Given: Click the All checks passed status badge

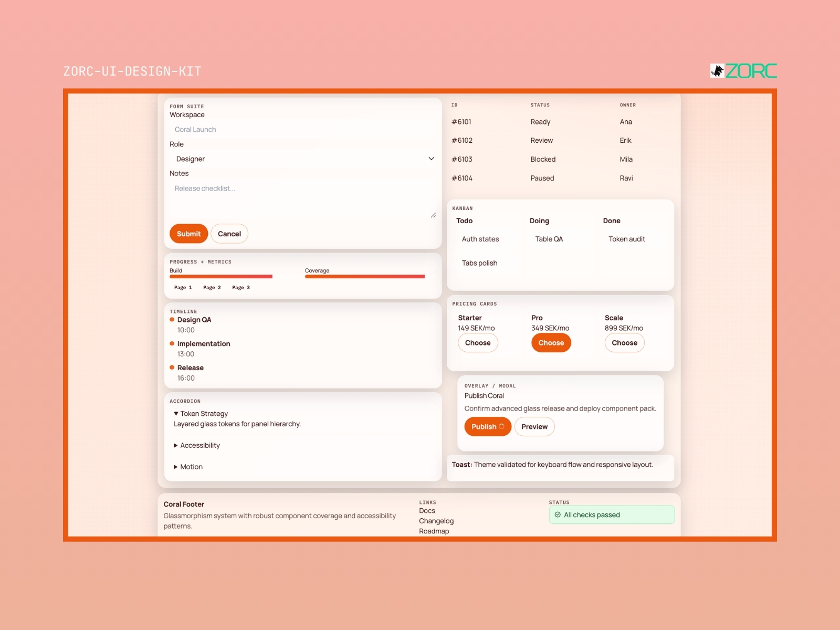Looking at the screenshot, I should [x=612, y=515].
